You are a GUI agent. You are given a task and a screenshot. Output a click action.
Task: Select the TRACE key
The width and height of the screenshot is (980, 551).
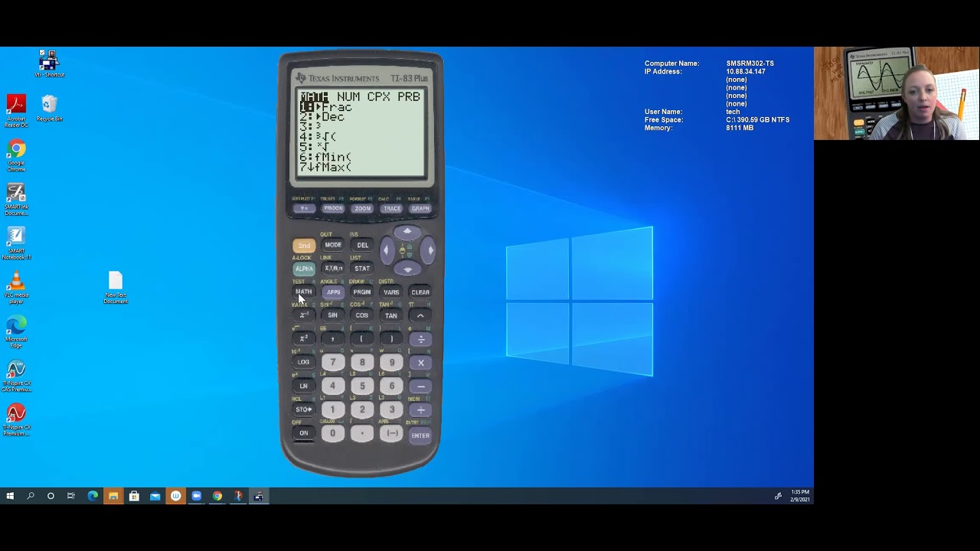pos(391,208)
